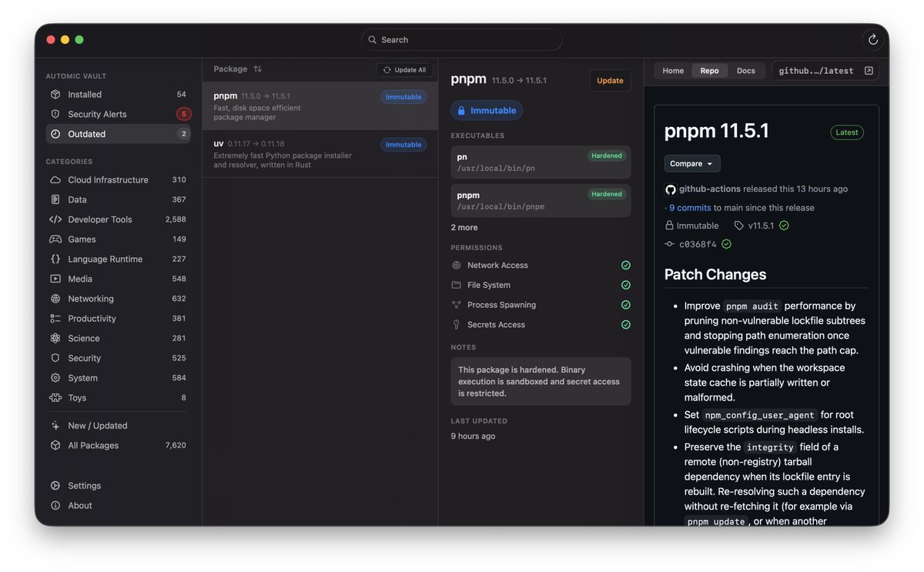Click the Security category shield icon
This screenshot has width=924, height=572.
point(55,358)
